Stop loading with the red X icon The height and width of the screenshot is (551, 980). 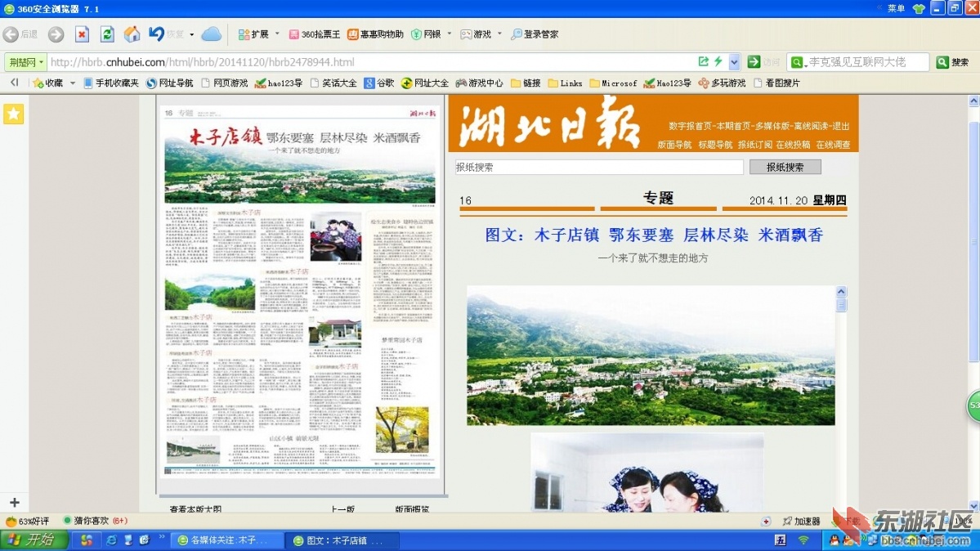(82, 34)
